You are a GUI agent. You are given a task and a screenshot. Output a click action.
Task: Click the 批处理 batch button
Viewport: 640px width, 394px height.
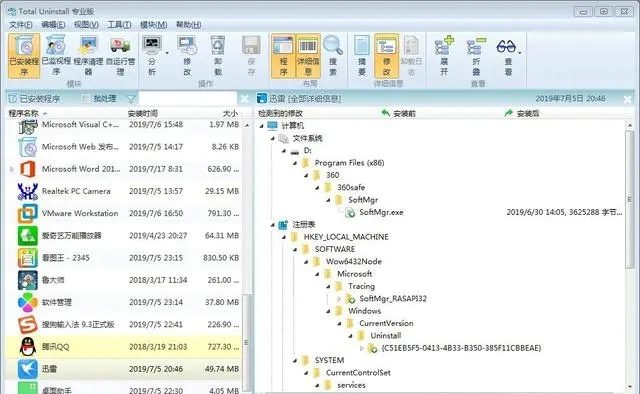click(99, 98)
